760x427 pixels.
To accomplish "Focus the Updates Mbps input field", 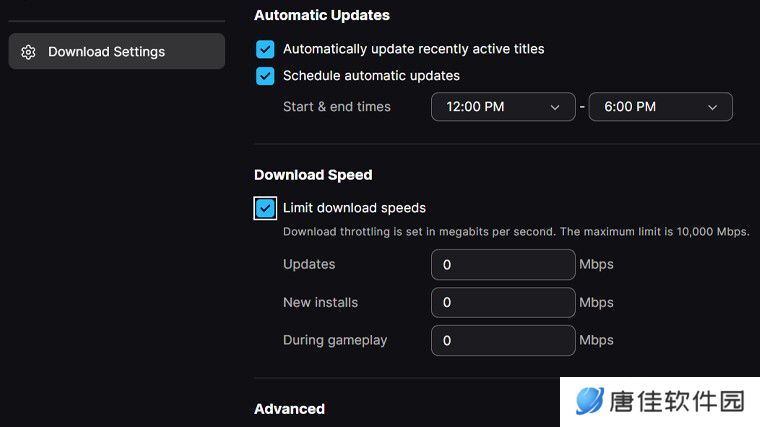I will pyautogui.click(x=503, y=265).
